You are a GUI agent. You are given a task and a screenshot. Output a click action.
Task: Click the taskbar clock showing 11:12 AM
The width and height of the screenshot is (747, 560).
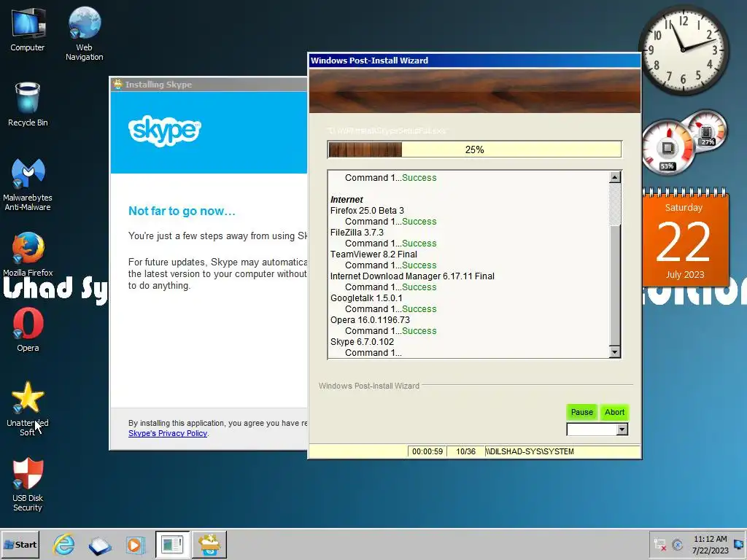(711, 544)
